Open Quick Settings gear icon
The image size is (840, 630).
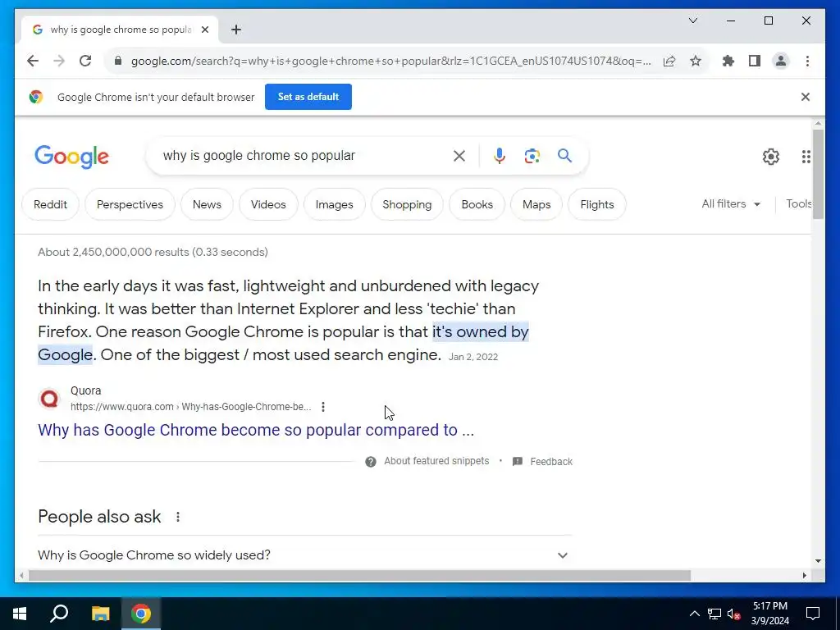[x=771, y=157]
